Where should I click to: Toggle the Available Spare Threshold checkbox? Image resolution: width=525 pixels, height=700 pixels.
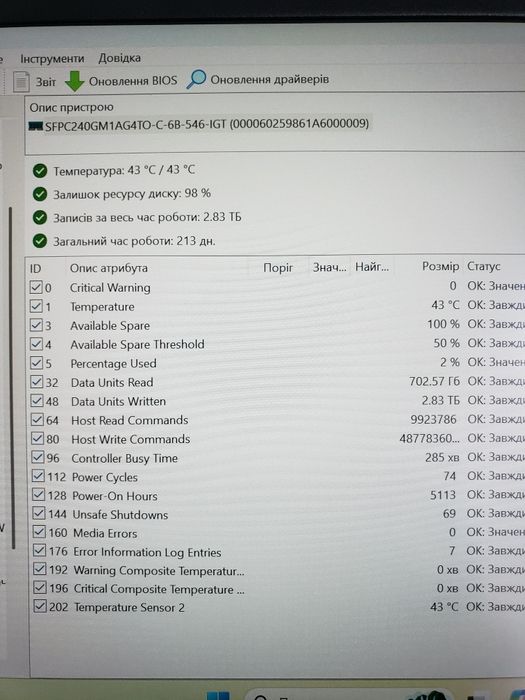pyautogui.click(x=36, y=344)
